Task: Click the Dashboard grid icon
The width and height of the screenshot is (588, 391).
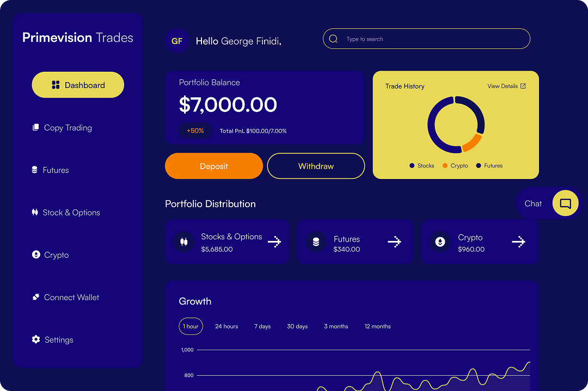Action: coord(56,85)
